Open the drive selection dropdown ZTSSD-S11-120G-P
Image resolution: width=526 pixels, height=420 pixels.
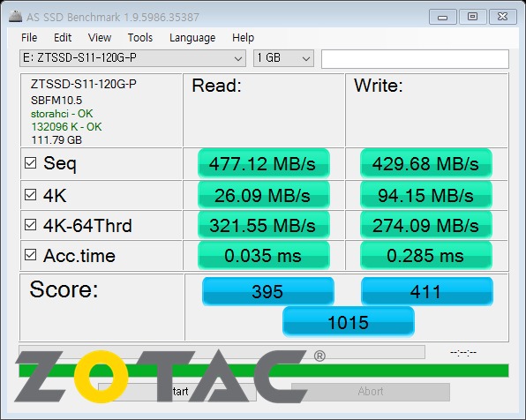point(133,58)
